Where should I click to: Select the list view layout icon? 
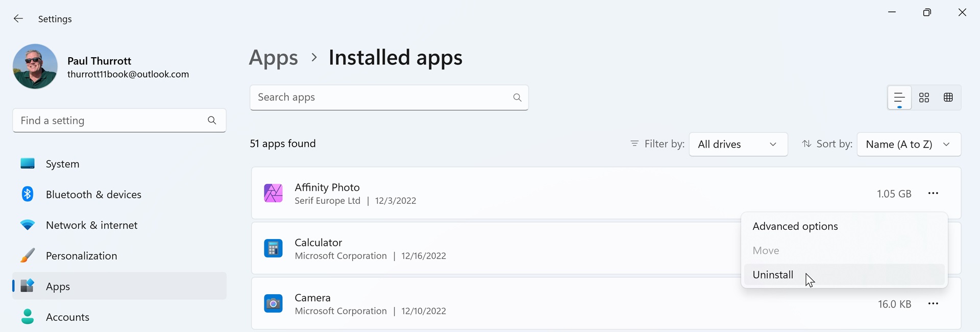click(899, 98)
